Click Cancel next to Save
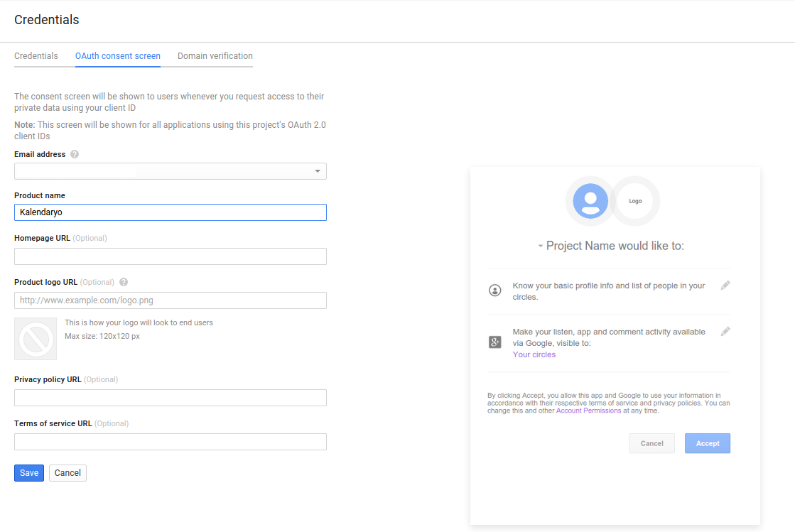Viewport: 795px width, 532px height. (x=67, y=473)
